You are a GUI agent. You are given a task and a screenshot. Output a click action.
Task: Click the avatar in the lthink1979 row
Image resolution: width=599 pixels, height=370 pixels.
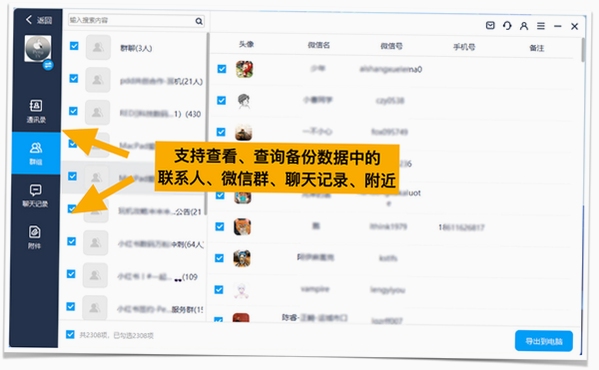242,227
